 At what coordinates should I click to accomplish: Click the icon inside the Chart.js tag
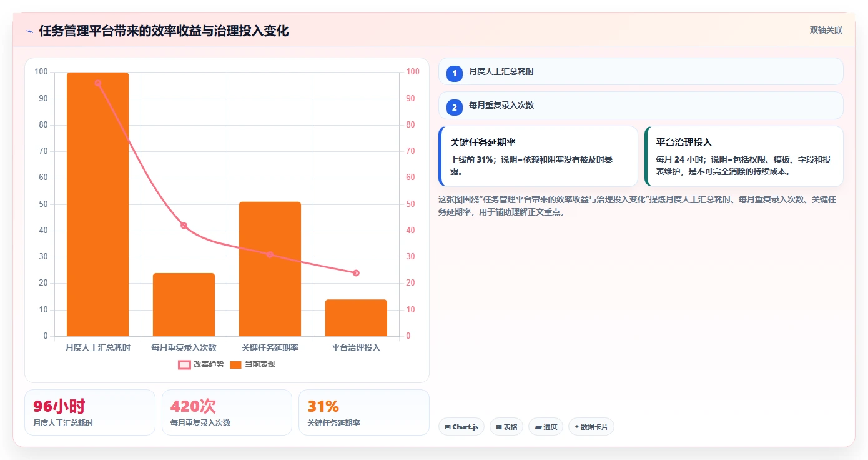(x=448, y=427)
